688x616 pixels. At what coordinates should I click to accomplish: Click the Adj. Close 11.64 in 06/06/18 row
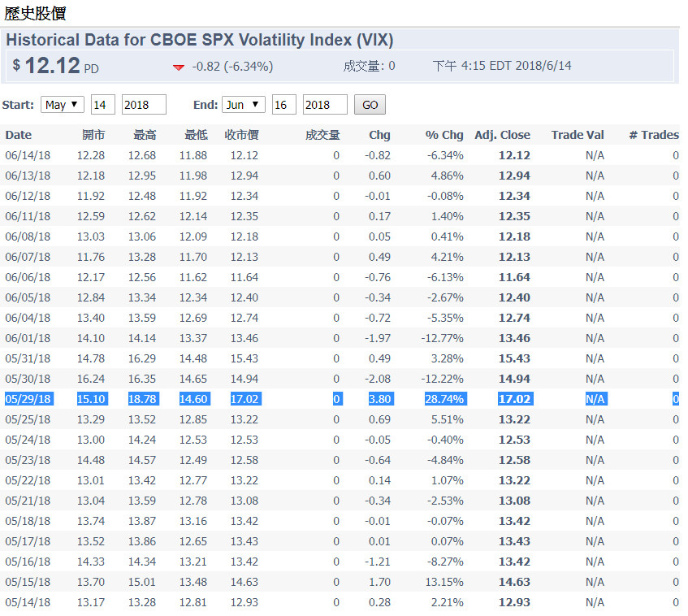coord(514,277)
